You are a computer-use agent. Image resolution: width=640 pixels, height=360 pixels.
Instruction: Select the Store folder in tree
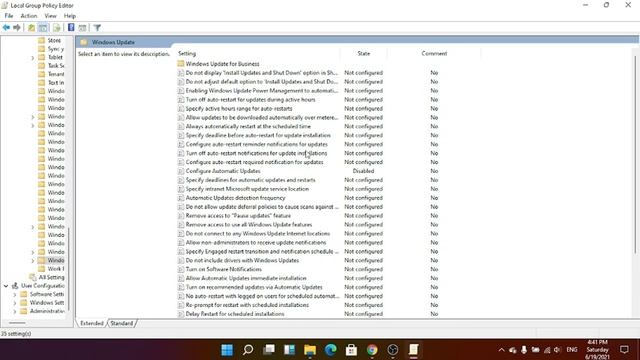(54, 40)
